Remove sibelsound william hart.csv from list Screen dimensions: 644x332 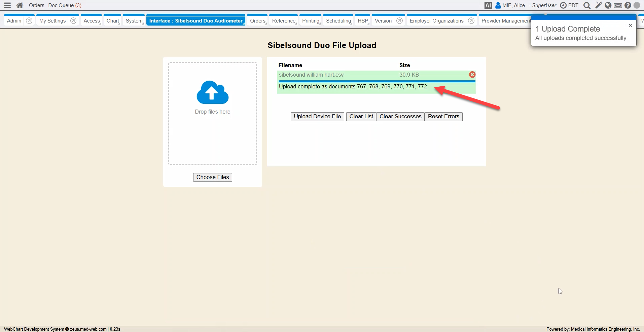[x=472, y=75]
